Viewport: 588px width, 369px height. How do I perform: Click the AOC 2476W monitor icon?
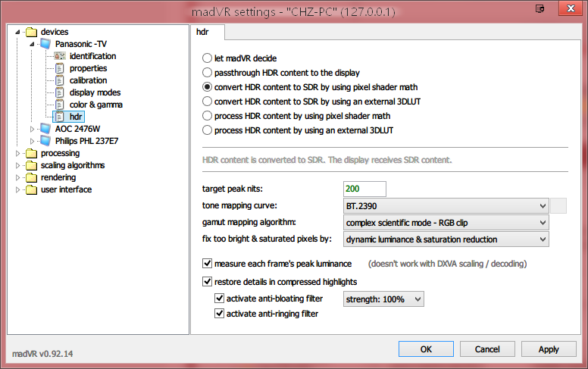click(45, 129)
